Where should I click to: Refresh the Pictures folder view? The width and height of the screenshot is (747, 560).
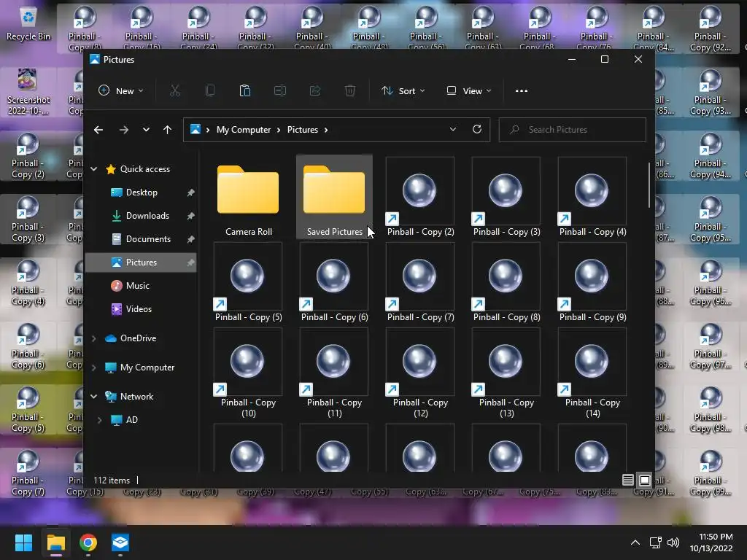click(477, 129)
